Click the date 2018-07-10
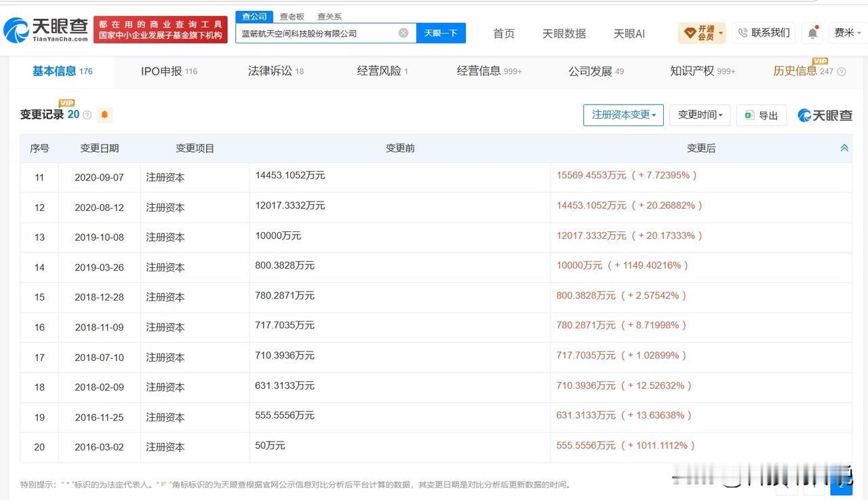The height and width of the screenshot is (500, 868). [100, 357]
